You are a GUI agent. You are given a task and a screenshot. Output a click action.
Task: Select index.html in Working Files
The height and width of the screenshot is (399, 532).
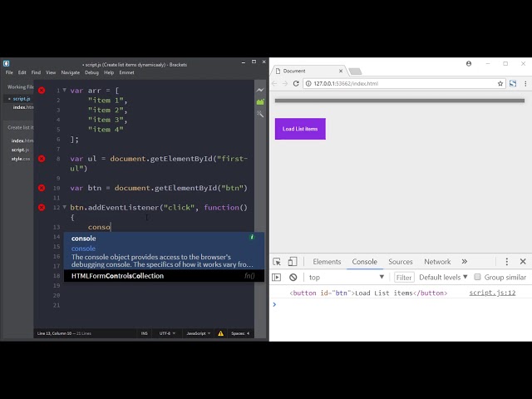(23, 107)
